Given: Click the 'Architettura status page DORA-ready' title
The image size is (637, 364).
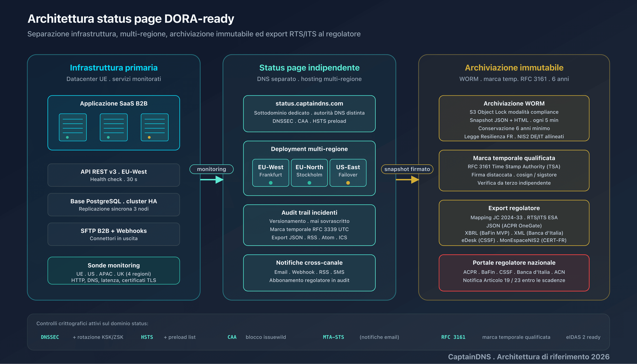Looking at the screenshot, I should (131, 19).
